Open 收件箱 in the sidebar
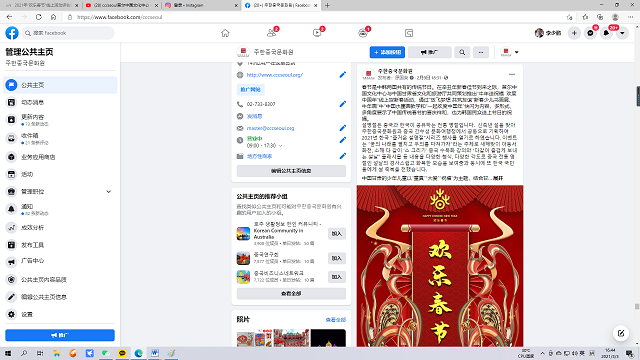The height and width of the screenshot is (360, 640). [60, 138]
